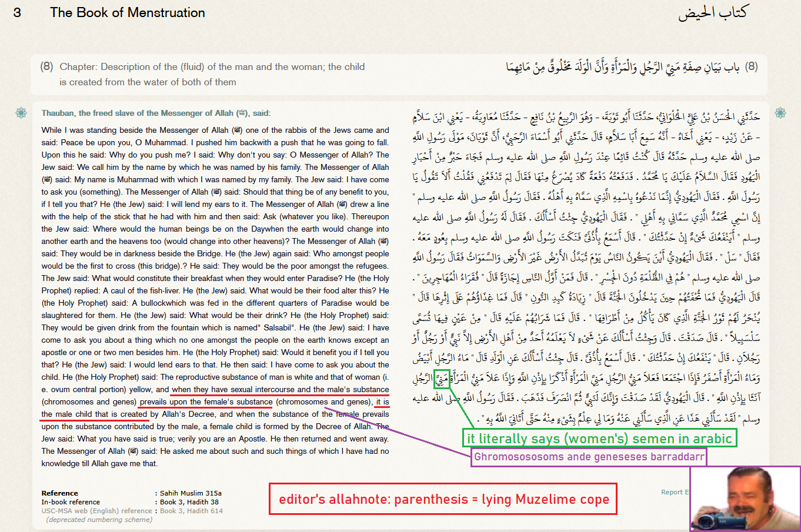
Task: Click the English hadith paragraph starting "While I was standing"
Action: (215, 297)
